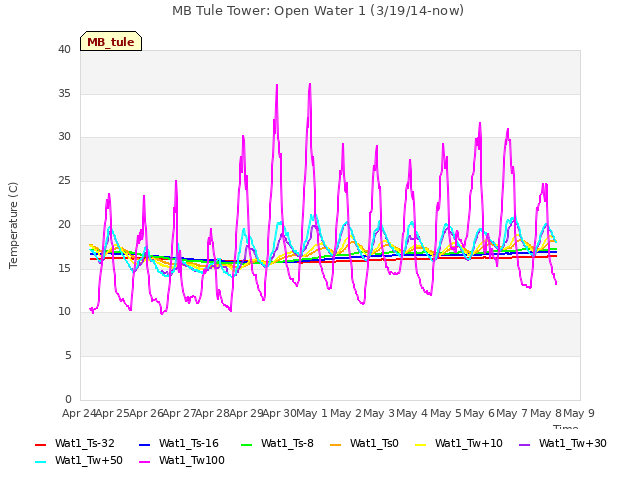Select the Wat1_Tw100 legend label
Screen dimensions: 640x480
[x=192, y=460]
